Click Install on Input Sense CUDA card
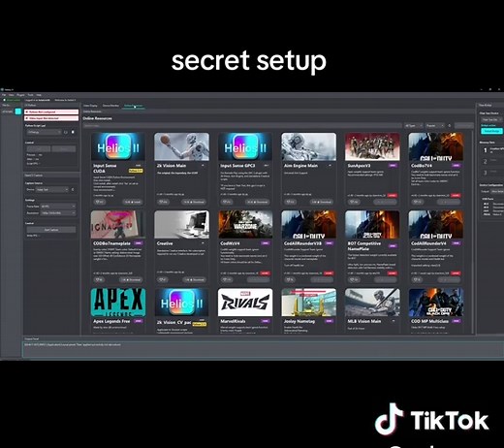504x448 pixels. (133, 202)
